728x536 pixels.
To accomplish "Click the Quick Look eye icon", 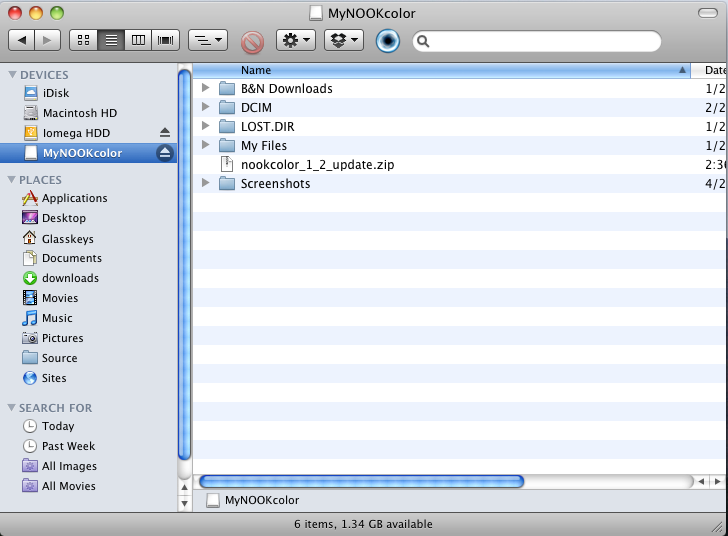I will [x=388, y=41].
